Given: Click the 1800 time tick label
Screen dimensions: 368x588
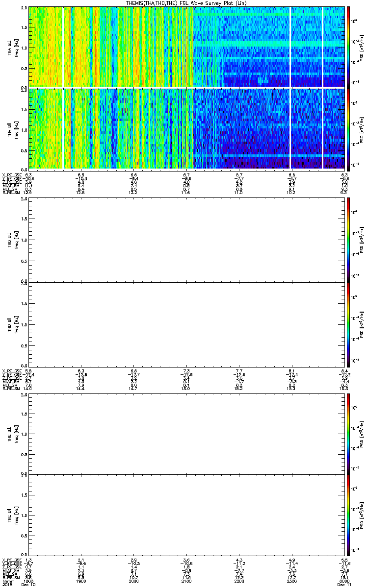Looking at the screenshot, I should 28,581.
